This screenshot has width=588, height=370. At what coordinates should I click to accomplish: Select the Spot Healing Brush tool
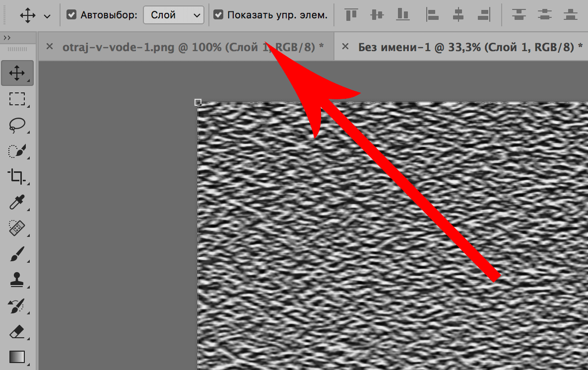click(x=17, y=228)
